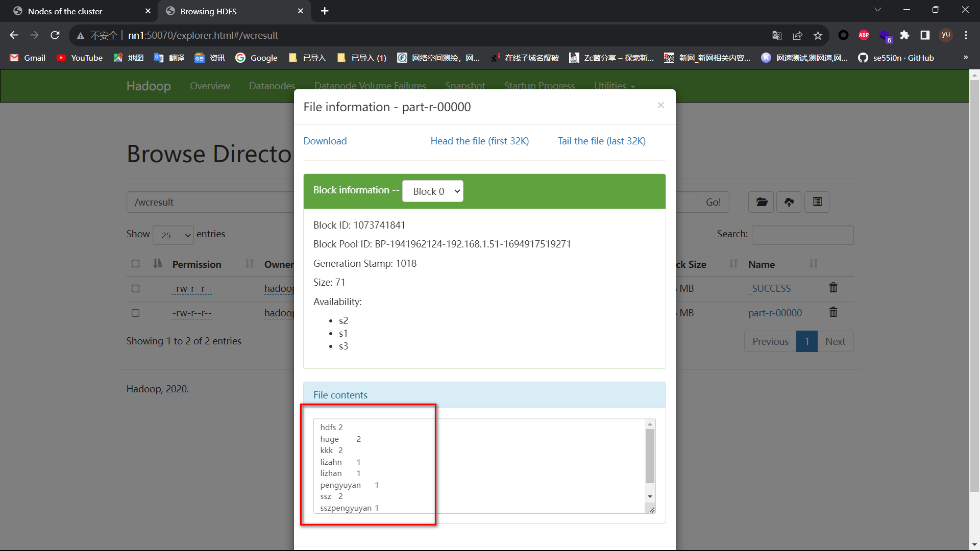Image resolution: width=980 pixels, height=551 pixels.
Task: Reload the page with refresh icon
Action: tap(55, 35)
